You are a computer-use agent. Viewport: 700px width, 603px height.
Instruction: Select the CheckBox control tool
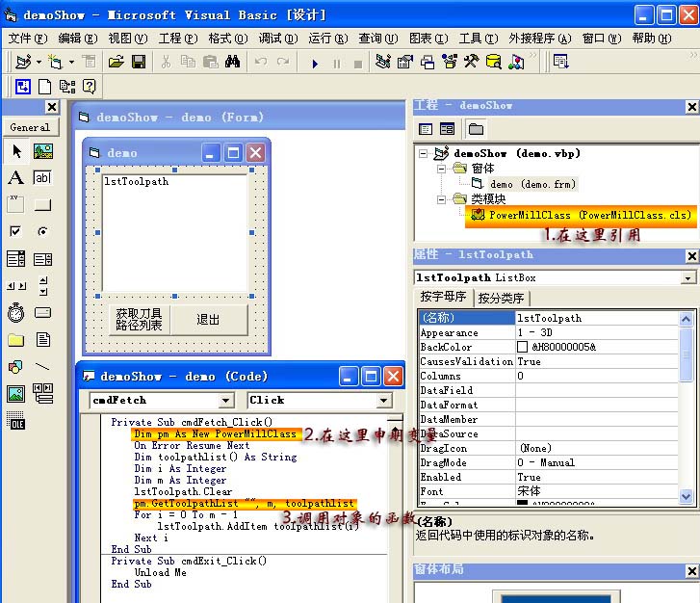click(16, 231)
